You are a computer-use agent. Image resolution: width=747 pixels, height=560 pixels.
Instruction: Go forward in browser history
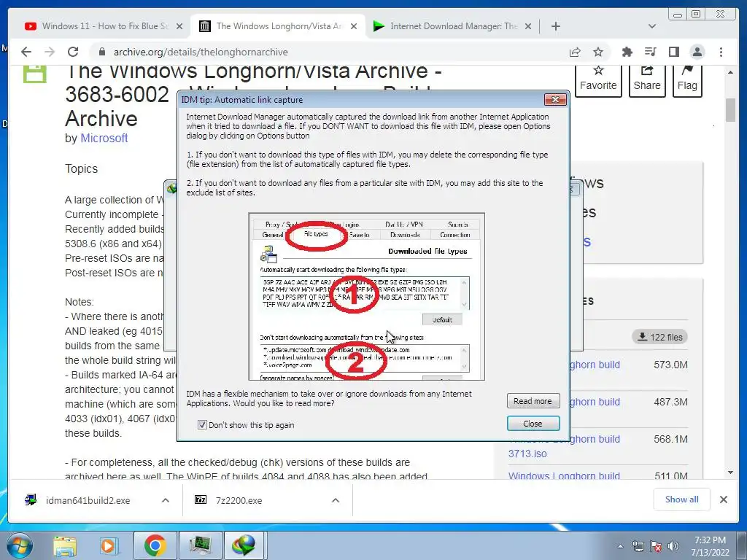coord(50,52)
